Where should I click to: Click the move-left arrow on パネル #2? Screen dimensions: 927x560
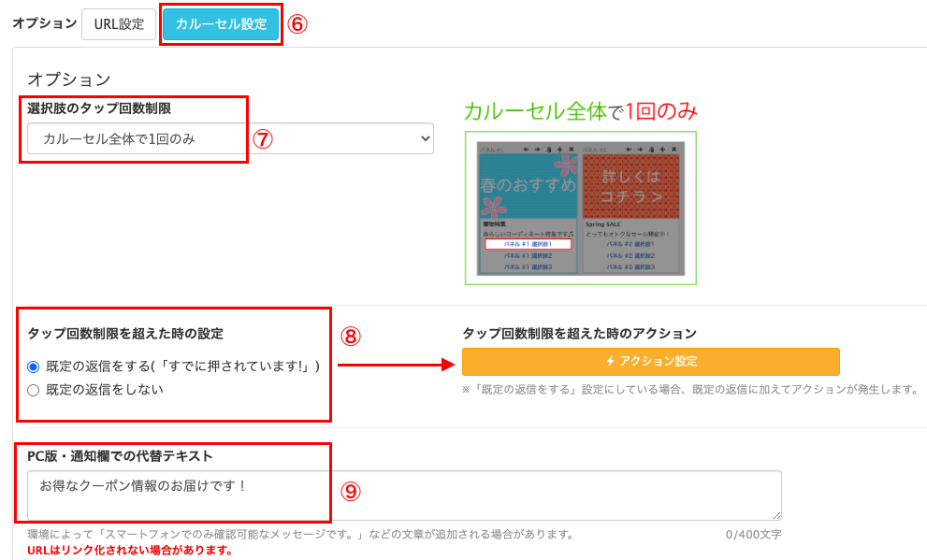(628, 150)
